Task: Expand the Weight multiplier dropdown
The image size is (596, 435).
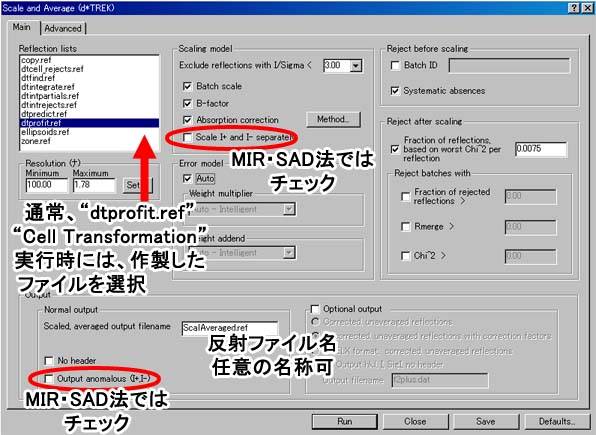Action: click(289, 209)
